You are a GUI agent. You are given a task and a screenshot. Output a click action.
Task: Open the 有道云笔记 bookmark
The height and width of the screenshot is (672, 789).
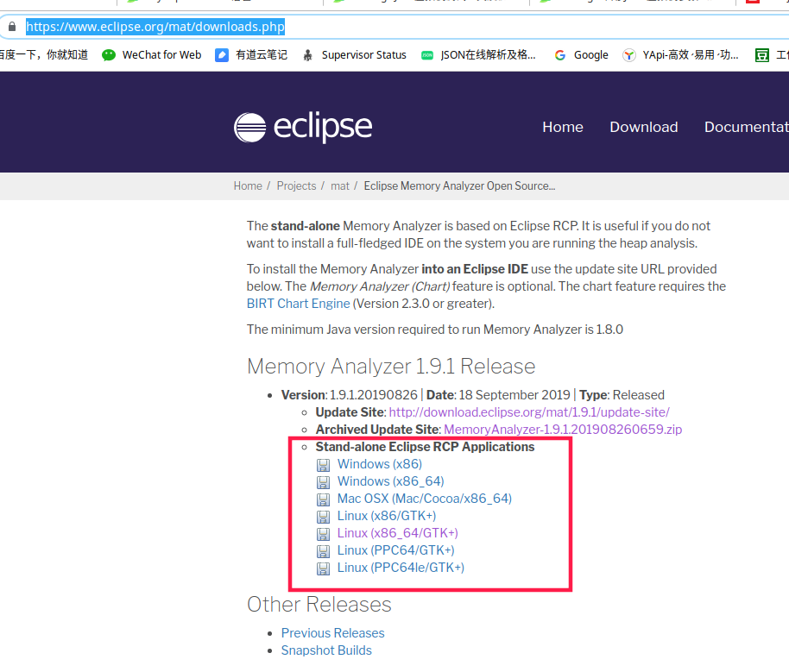pos(251,55)
